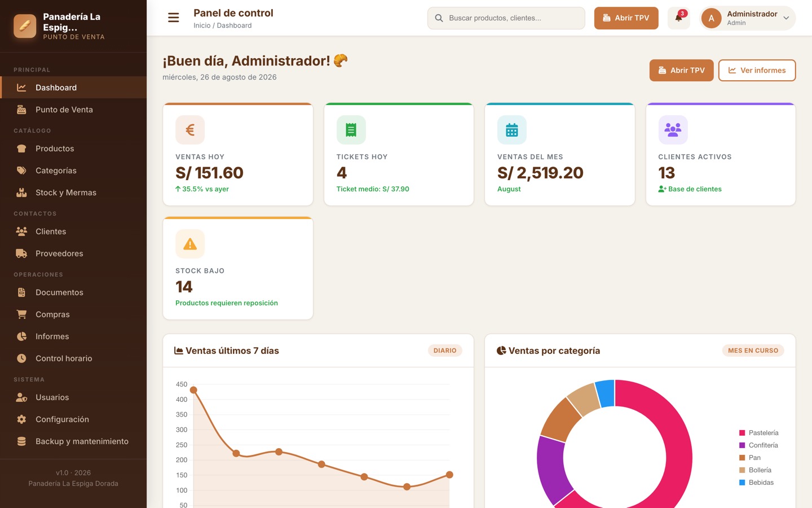The width and height of the screenshot is (812, 508).
Task: Click the Ver informes button
Action: click(x=757, y=71)
